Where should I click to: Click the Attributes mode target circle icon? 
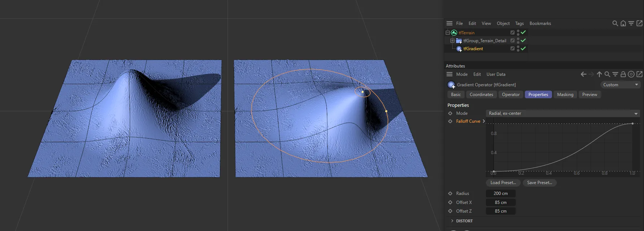pos(631,74)
